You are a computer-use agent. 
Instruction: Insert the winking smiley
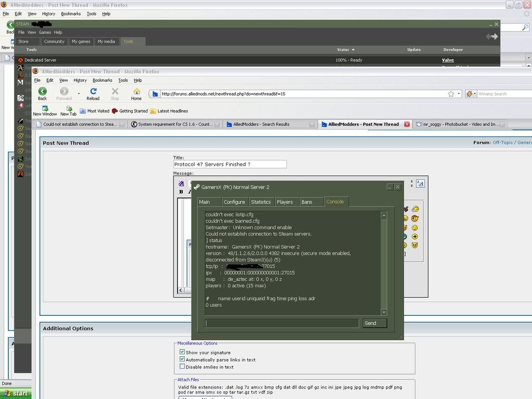(x=415, y=228)
